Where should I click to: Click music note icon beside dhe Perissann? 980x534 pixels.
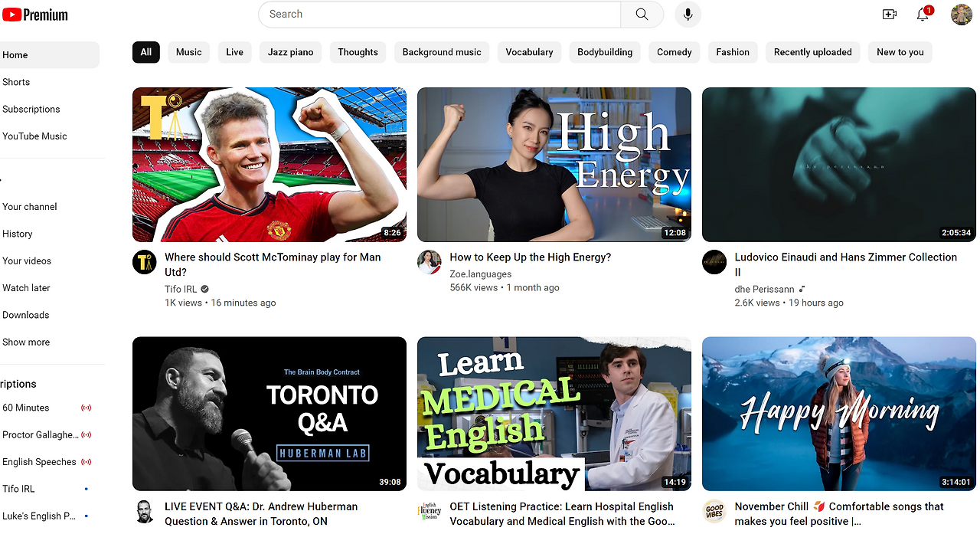[802, 289]
